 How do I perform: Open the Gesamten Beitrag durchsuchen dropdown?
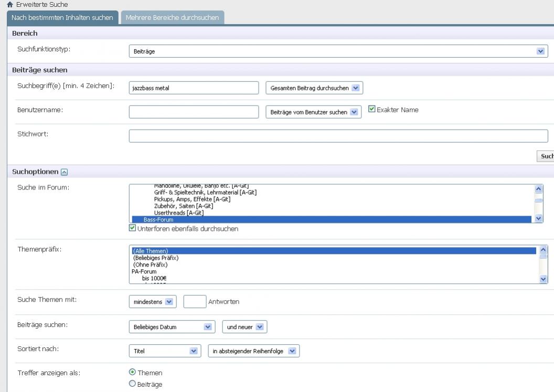[x=314, y=88]
